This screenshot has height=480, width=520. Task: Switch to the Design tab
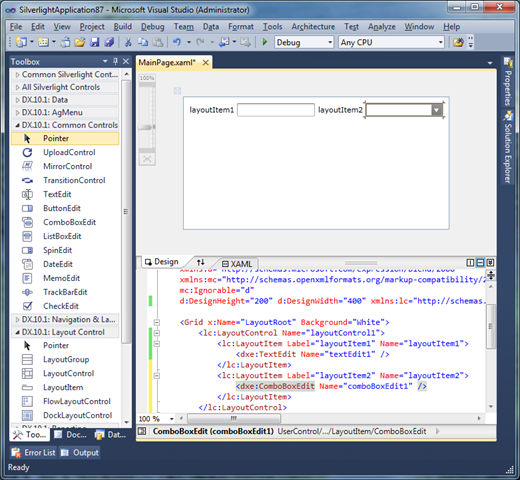tap(162, 262)
